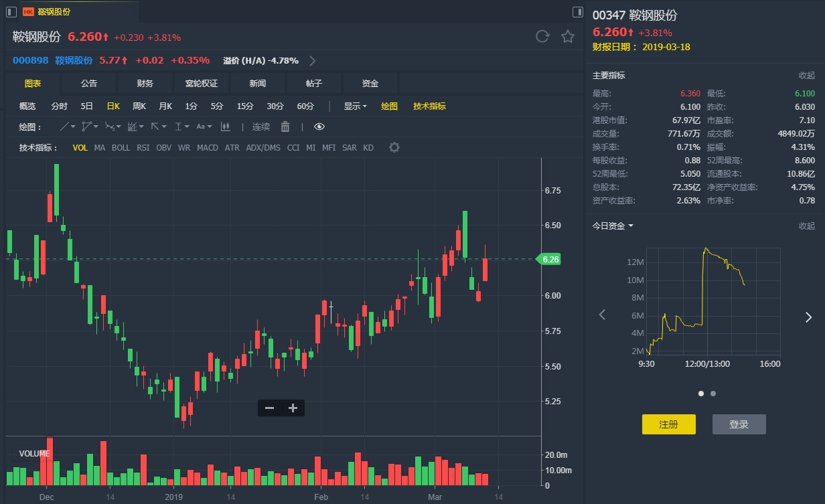Add 鞍钢股份 to favorites with the star
This screenshot has height=504, width=825.
coord(568,37)
